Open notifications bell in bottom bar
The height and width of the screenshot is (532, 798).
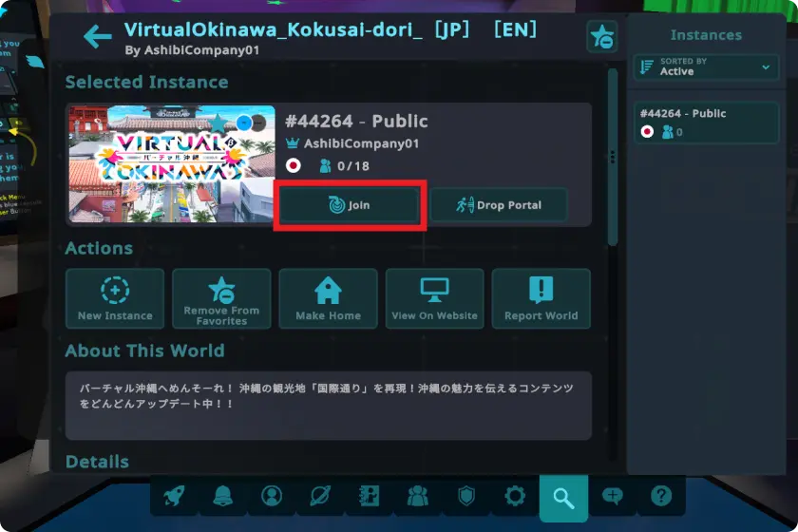(222, 496)
